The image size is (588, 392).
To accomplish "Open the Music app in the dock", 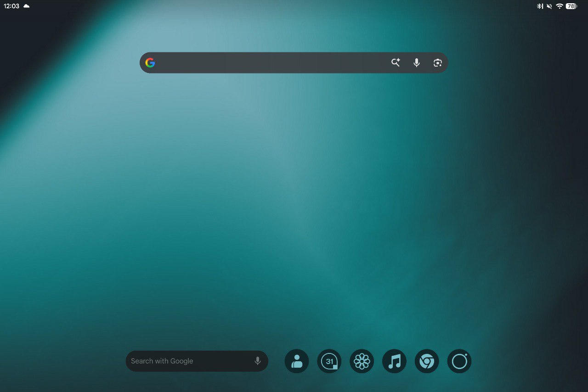I will (394, 361).
